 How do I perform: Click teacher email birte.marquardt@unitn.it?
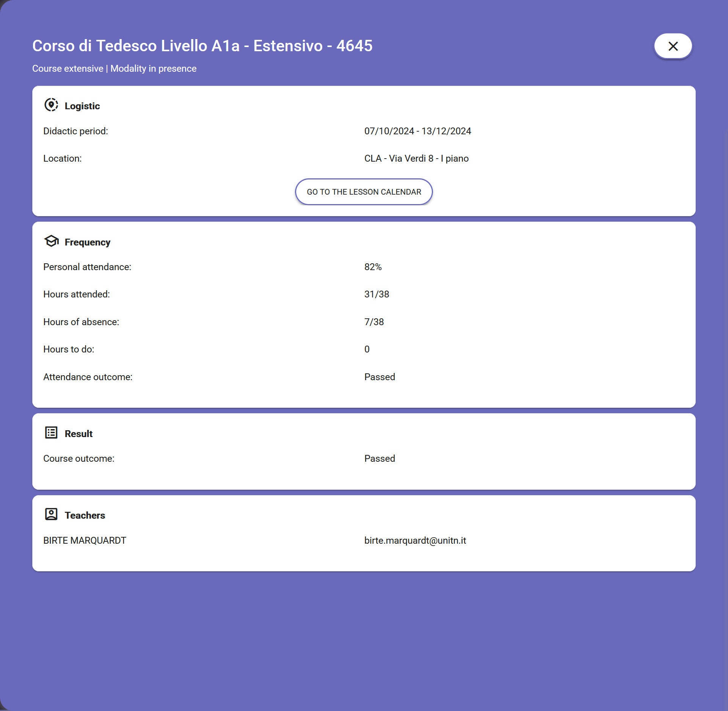click(415, 540)
